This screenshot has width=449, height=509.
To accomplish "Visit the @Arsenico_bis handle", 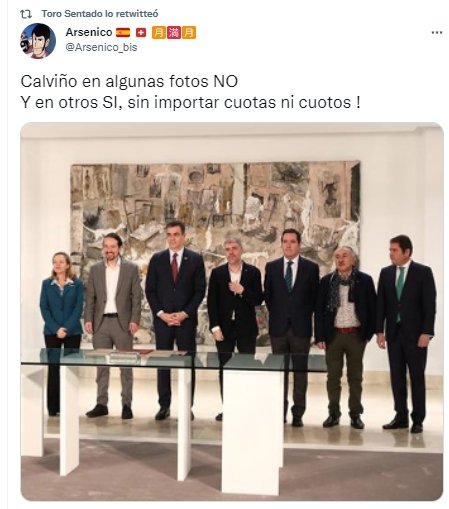I will (101, 47).
